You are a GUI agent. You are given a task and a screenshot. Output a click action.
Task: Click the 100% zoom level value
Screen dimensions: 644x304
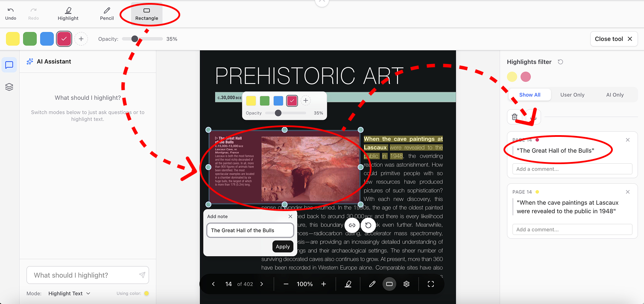305,284
